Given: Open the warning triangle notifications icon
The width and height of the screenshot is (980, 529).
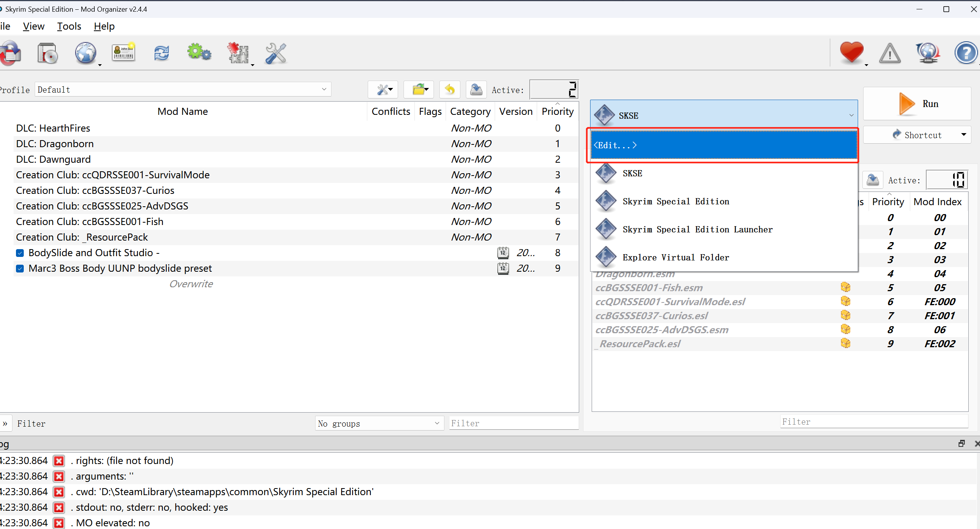Looking at the screenshot, I should tap(890, 53).
